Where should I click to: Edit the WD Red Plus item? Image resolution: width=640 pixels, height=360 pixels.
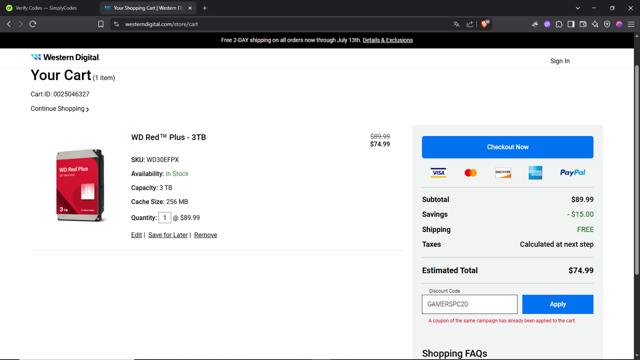tap(136, 235)
